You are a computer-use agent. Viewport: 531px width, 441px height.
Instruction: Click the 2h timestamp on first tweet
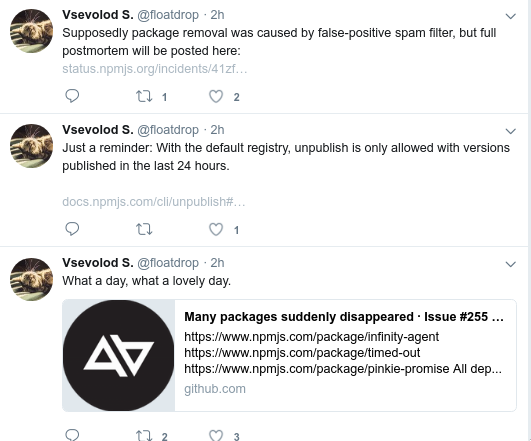[217, 15]
